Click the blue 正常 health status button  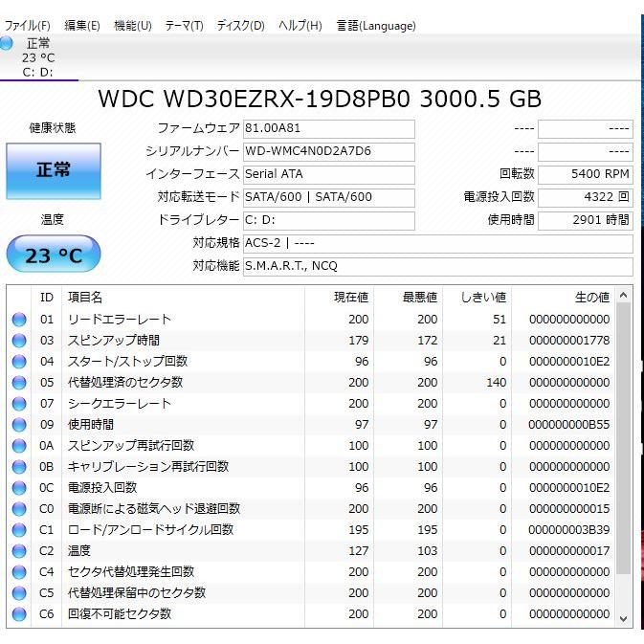[53, 170]
